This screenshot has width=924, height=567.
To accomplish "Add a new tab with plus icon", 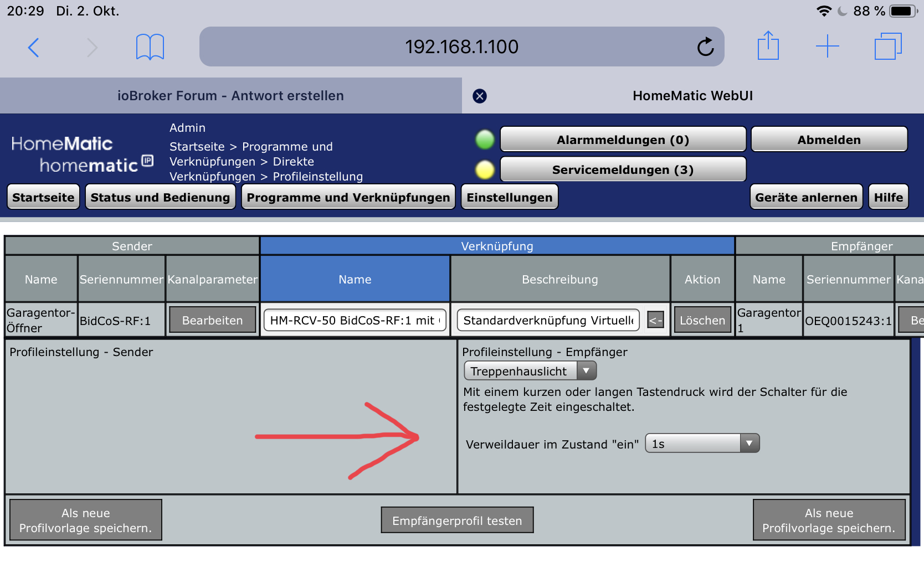I will (828, 47).
